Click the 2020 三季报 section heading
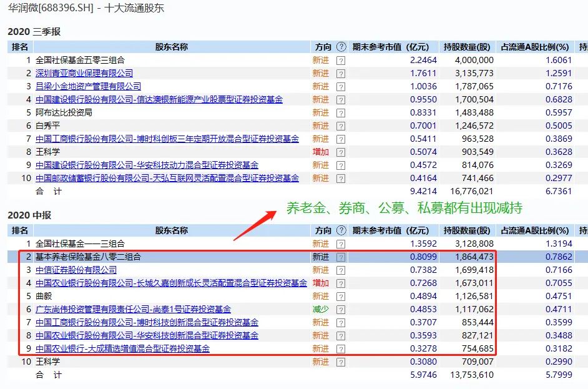 point(34,32)
